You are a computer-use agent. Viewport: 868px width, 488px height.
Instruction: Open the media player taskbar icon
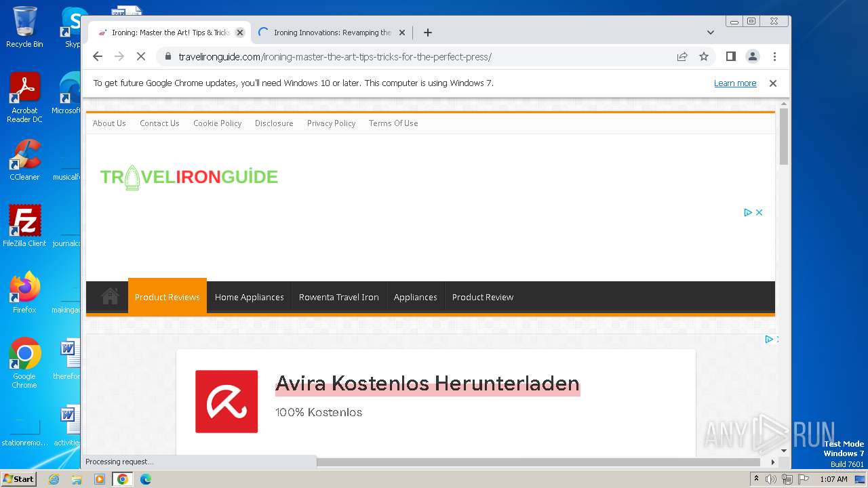[100, 479]
